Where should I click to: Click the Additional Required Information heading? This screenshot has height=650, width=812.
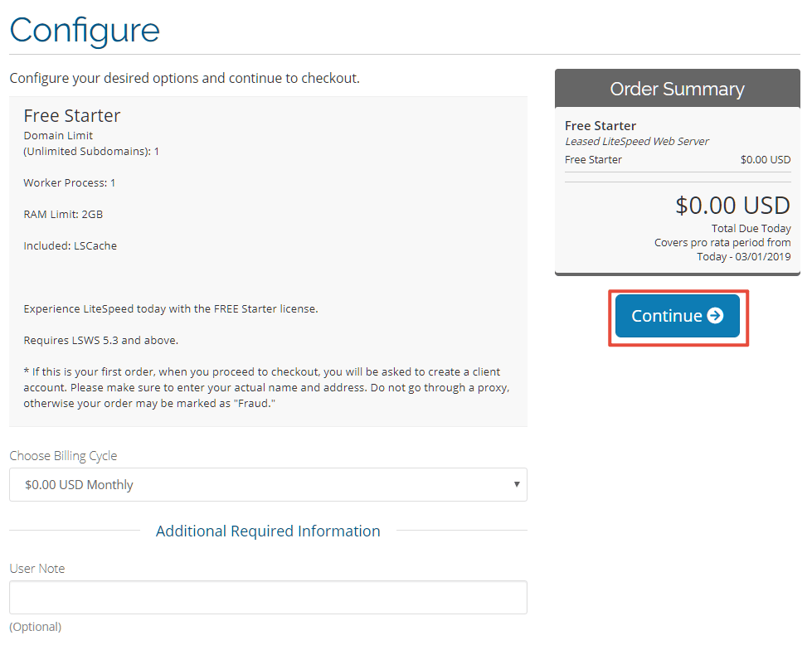[x=268, y=531]
